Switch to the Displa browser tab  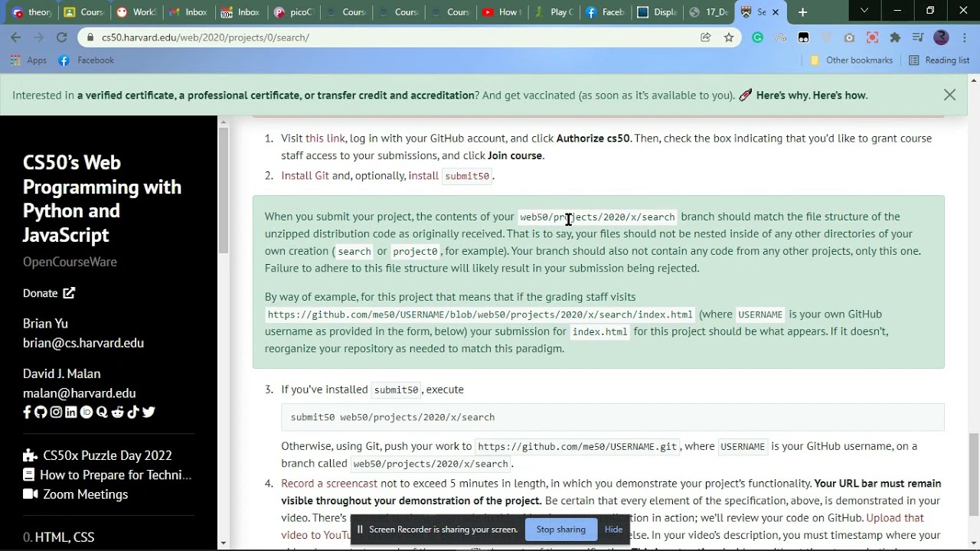click(656, 12)
